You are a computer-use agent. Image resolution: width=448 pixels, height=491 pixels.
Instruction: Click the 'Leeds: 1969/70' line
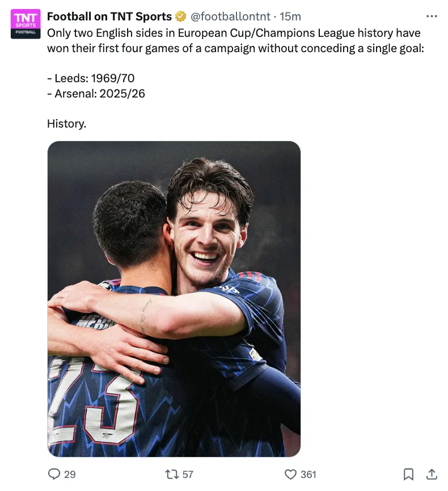(x=91, y=78)
